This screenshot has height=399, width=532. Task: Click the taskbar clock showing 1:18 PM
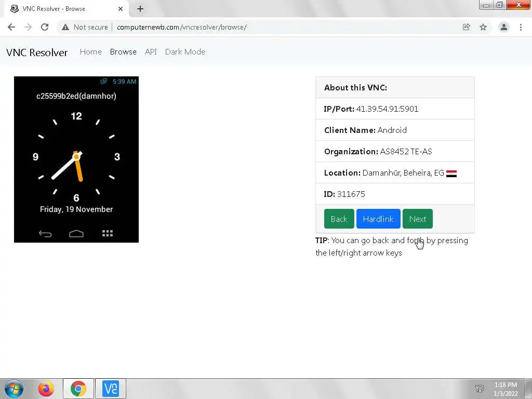pos(506,389)
